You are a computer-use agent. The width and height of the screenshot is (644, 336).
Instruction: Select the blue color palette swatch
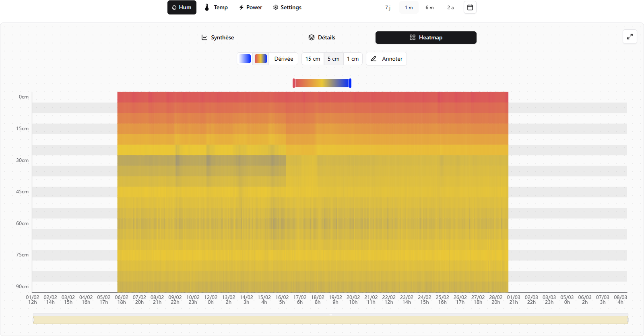pyautogui.click(x=245, y=59)
